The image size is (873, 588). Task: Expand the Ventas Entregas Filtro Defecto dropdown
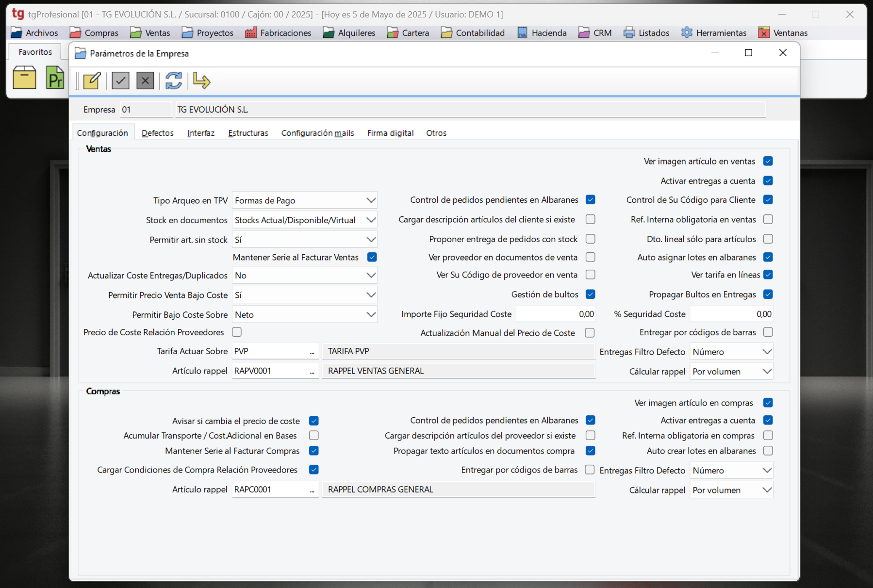767,352
